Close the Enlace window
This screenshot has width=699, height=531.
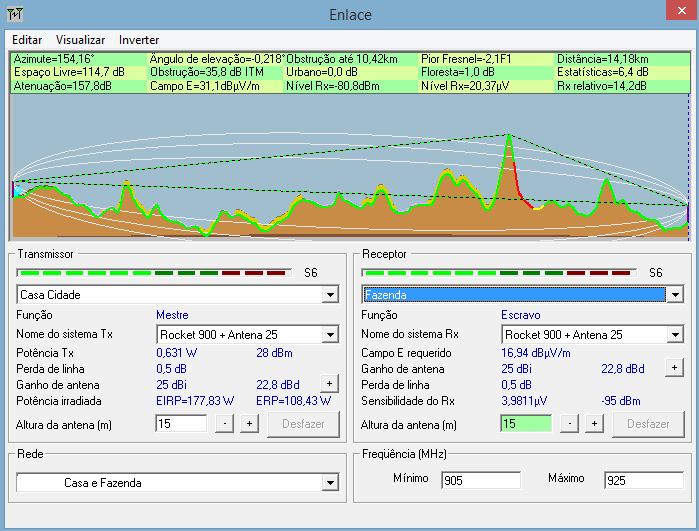pyautogui.click(x=682, y=10)
